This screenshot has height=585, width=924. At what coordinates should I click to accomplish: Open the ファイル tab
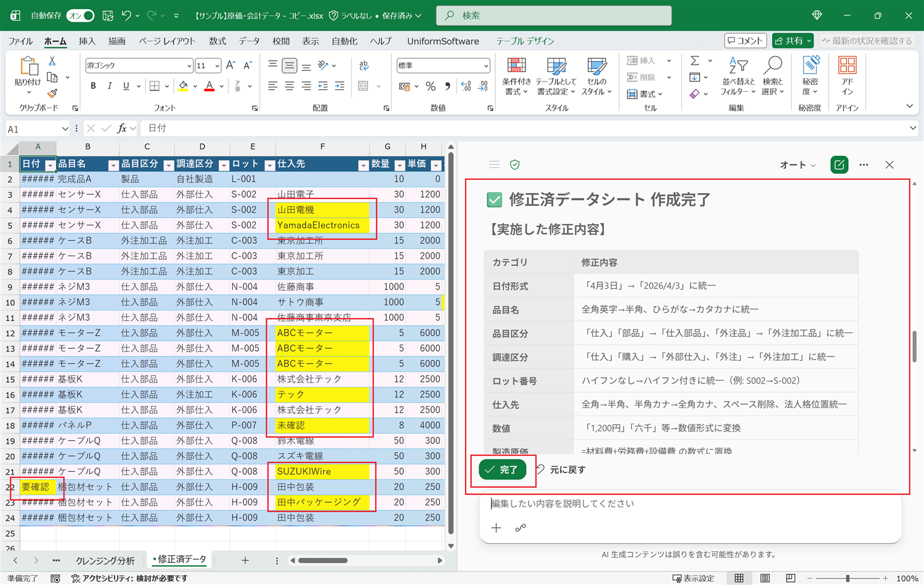[x=20, y=41]
